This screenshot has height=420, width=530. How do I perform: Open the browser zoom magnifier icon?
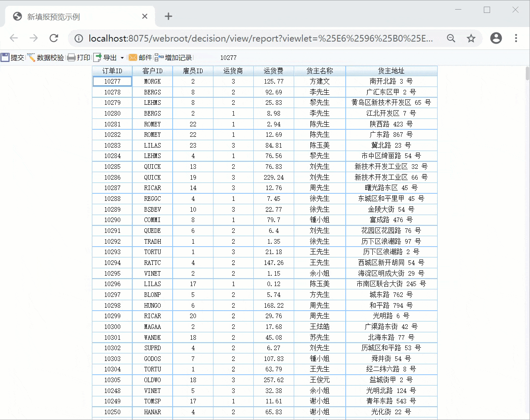click(x=451, y=38)
